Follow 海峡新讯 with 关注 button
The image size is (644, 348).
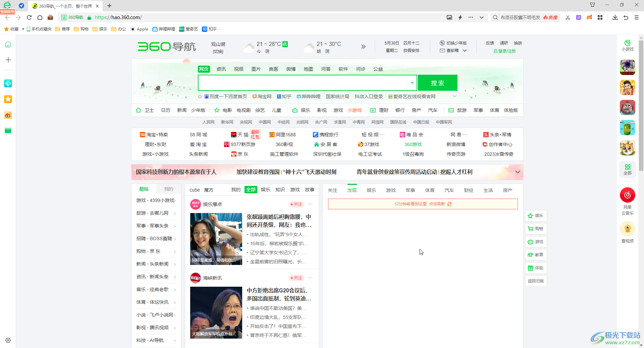tap(296, 278)
